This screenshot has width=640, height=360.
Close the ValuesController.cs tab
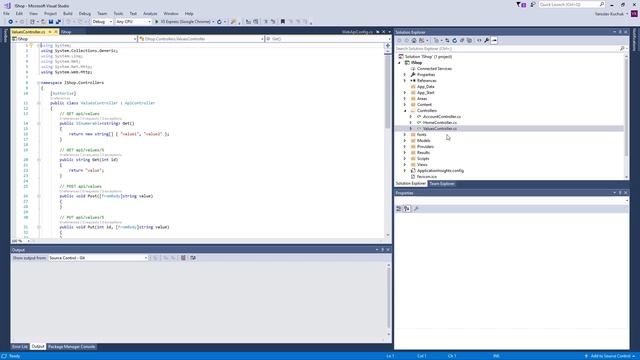56,32
